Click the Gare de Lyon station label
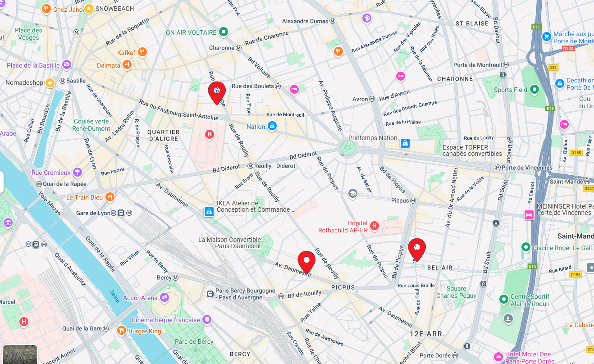The image size is (594, 364). click(x=93, y=213)
